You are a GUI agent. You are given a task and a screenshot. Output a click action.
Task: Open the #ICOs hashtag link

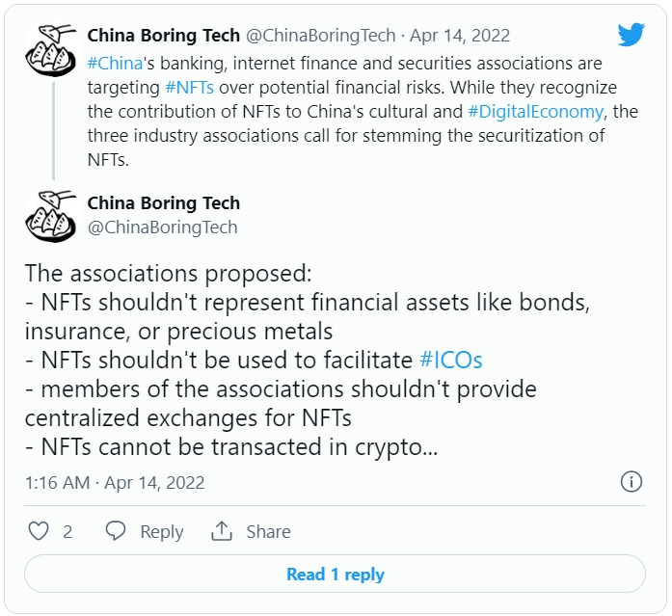[451, 361]
